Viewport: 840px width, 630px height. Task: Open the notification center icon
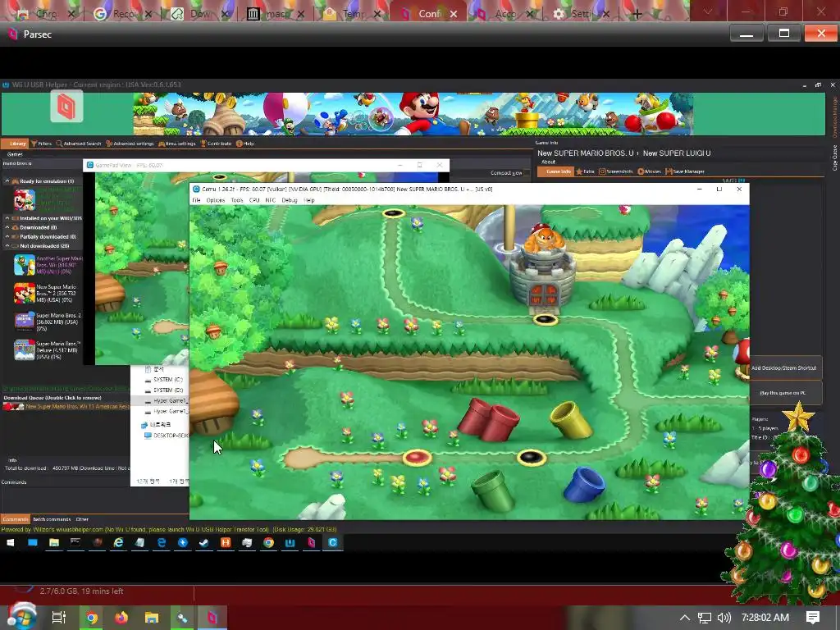[x=813, y=618]
